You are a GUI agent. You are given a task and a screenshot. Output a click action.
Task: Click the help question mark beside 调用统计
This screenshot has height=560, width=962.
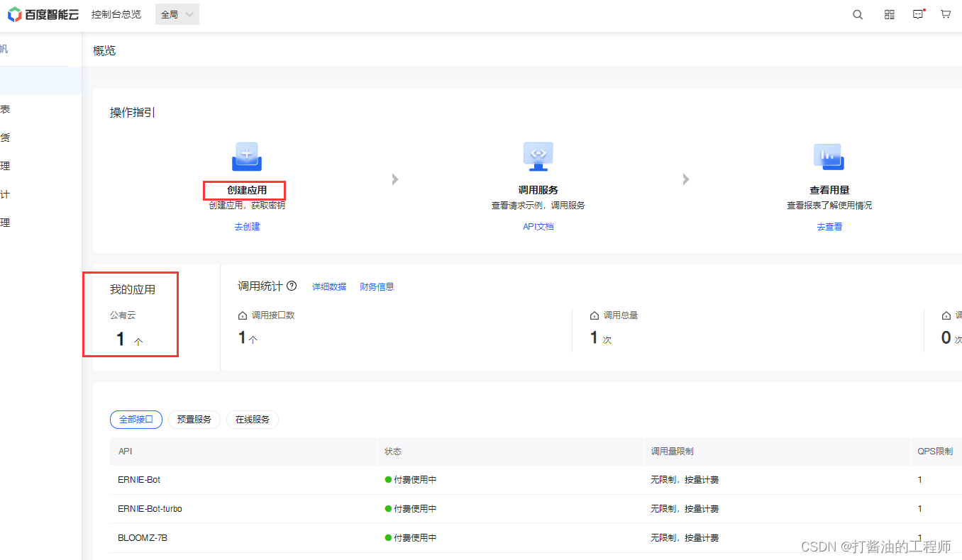click(292, 286)
